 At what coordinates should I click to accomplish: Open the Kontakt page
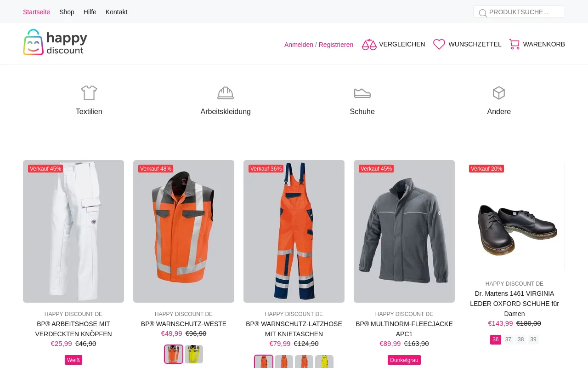click(x=116, y=12)
